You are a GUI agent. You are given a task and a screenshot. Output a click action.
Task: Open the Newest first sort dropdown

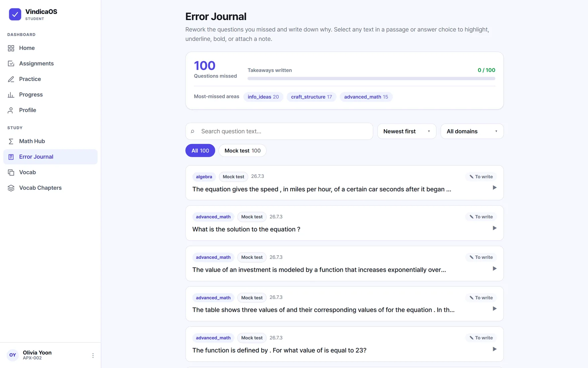click(x=407, y=131)
